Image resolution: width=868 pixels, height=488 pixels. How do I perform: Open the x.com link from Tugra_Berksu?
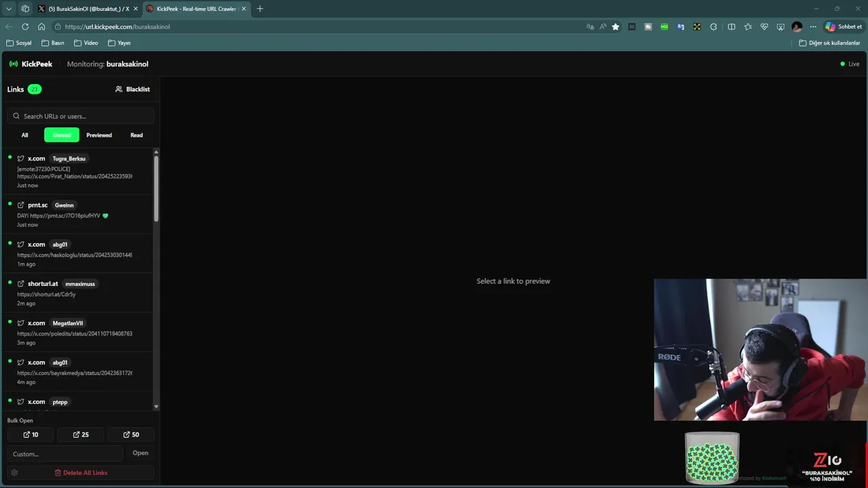click(77, 171)
